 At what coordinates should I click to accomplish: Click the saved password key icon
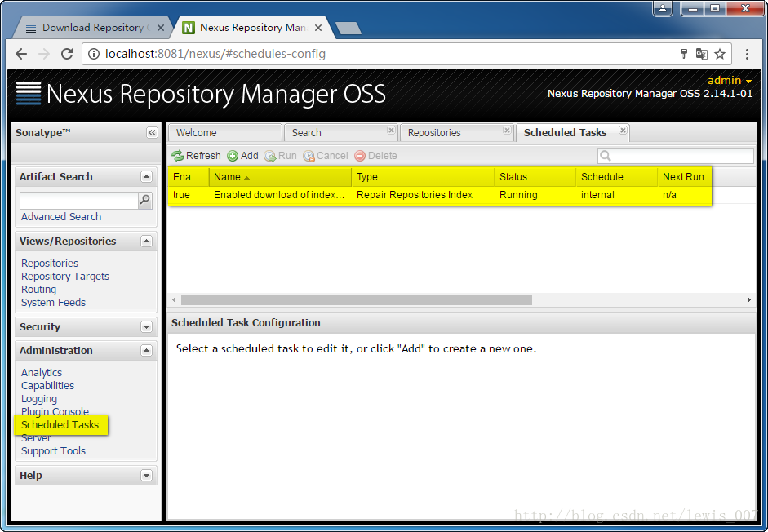684,54
